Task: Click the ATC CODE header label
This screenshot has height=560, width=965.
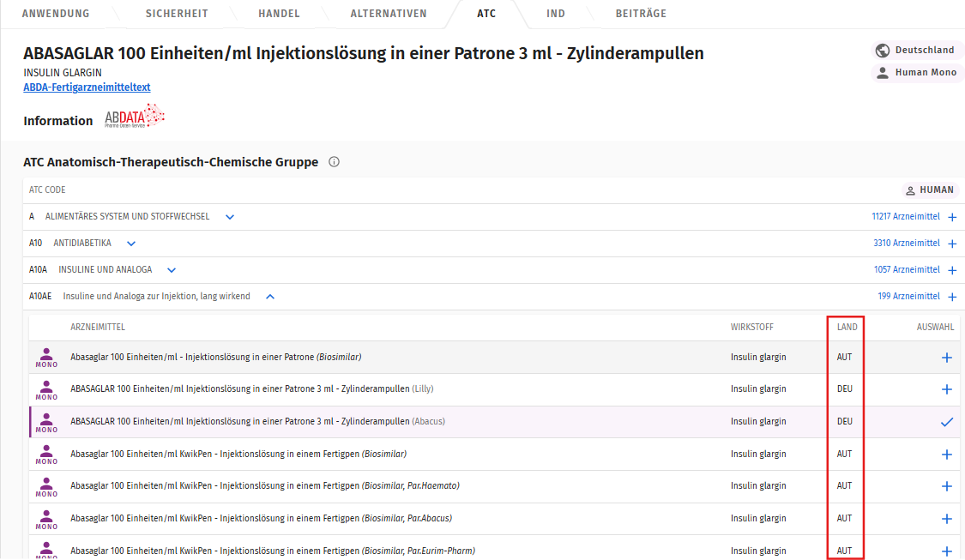Action: point(47,190)
